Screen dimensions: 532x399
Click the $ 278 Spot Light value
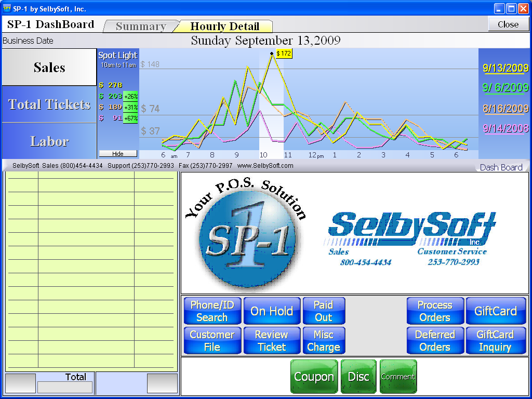[111, 85]
